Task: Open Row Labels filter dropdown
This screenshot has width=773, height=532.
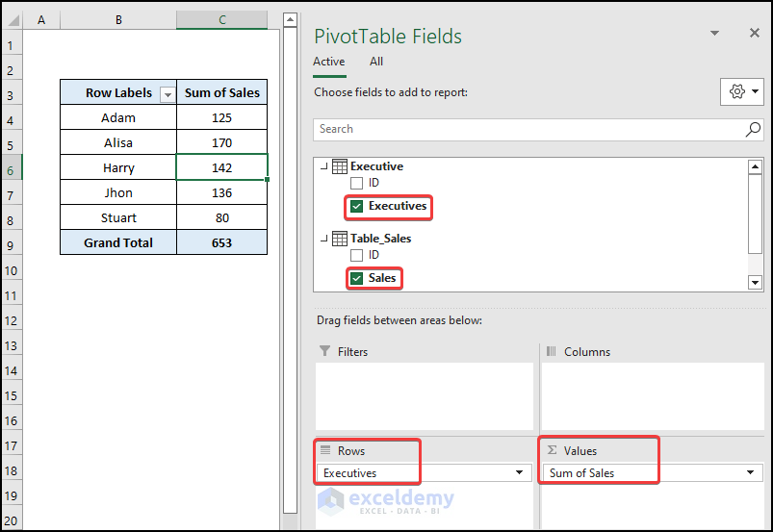Action: pyautogui.click(x=167, y=93)
